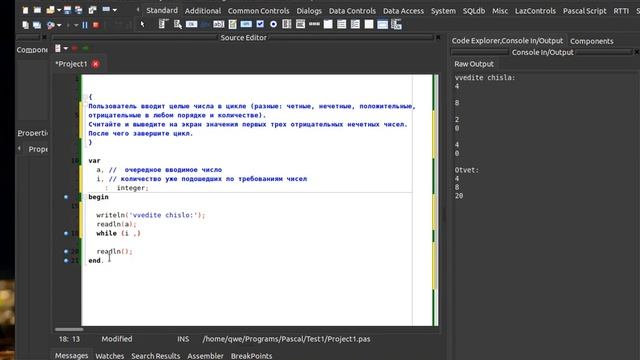The height and width of the screenshot is (360, 640).
Task: Click the Save All toolbar icon
Action: tap(78, 10)
